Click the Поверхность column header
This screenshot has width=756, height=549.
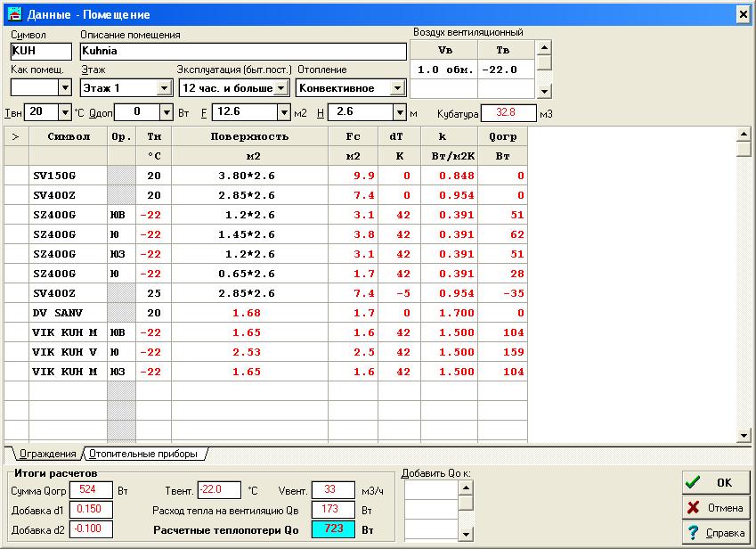[x=249, y=136]
